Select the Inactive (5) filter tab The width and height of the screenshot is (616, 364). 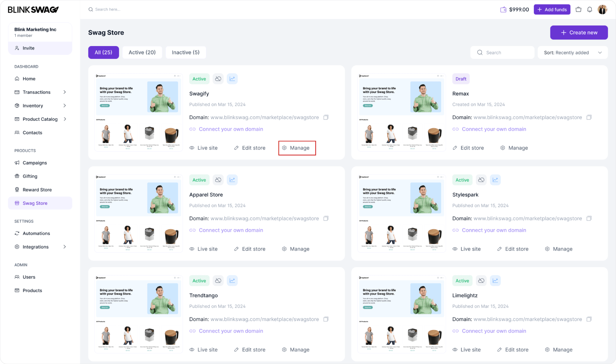pos(186,52)
